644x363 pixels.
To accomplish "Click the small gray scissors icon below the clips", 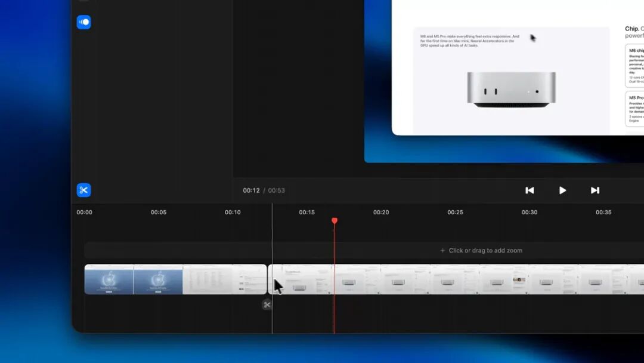I will (x=267, y=304).
